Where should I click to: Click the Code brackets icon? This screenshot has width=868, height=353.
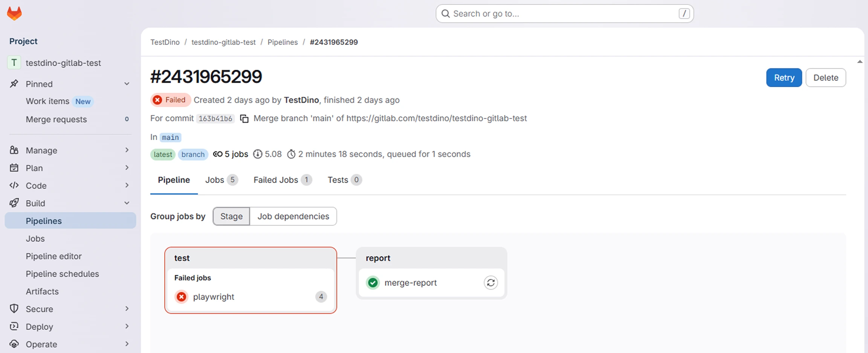click(14, 185)
